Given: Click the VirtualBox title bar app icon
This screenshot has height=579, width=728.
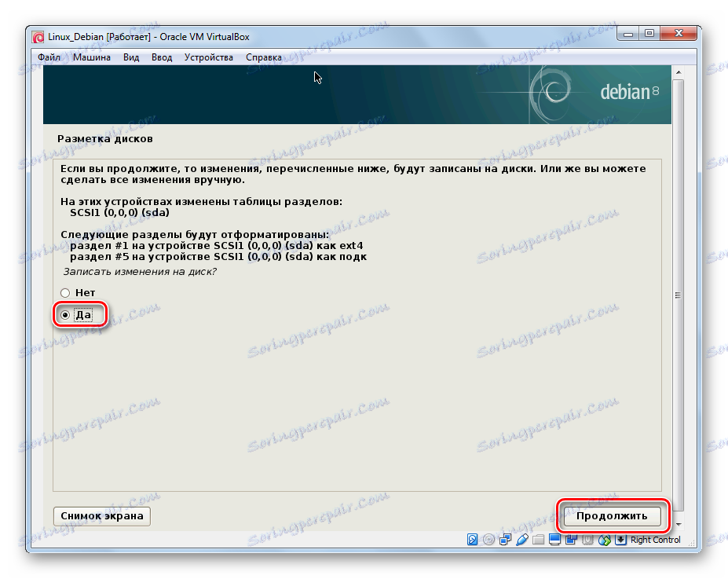Looking at the screenshot, I should 38,37.
